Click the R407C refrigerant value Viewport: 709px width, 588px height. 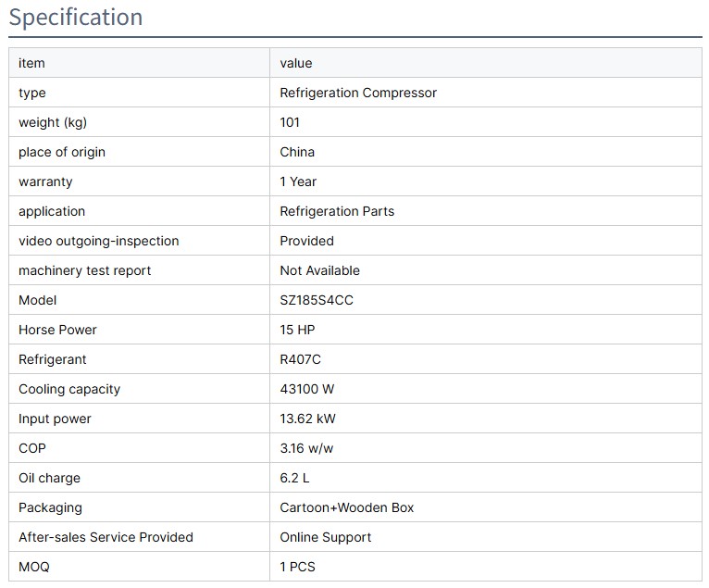click(x=300, y=359)
